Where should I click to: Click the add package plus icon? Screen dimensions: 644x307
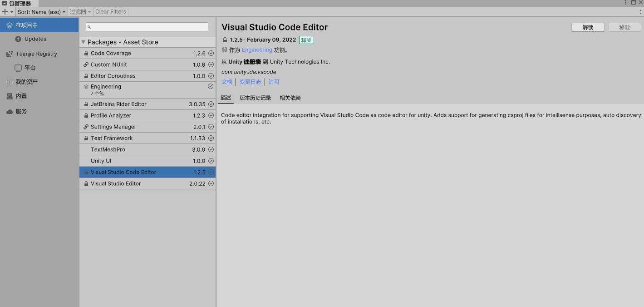tap(5, 12)
